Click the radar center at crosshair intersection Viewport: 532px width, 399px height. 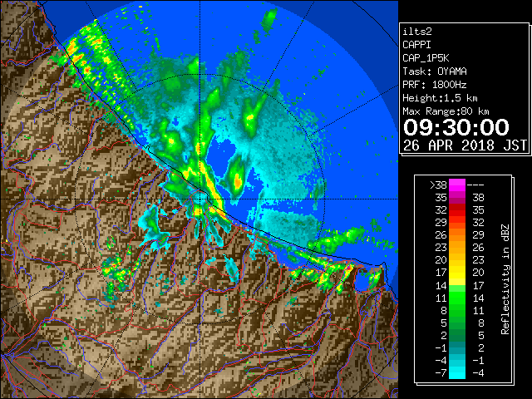pos(199,199)
